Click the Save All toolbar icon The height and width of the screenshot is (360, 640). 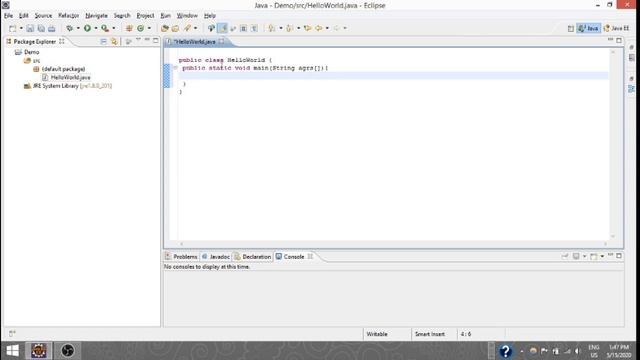click(41, 28)
